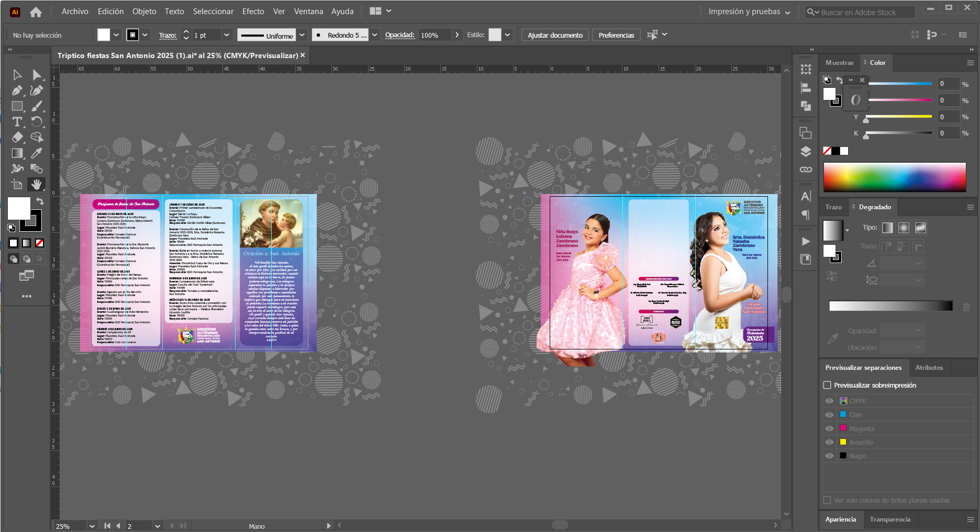The width and height of the screenshot is (980, 532).
Task: Select the Rectangle tool
Action: point(17,106)
